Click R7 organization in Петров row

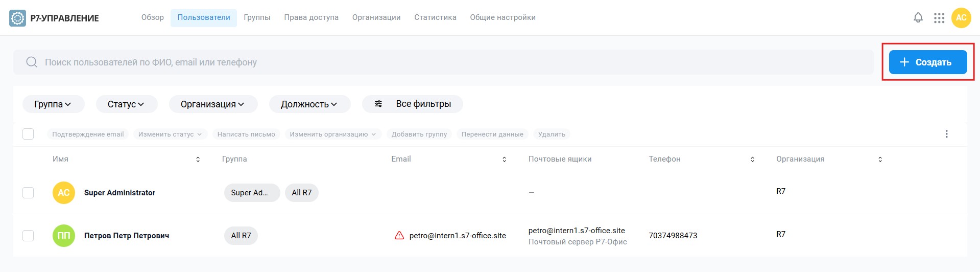click(x=781, y=234)
